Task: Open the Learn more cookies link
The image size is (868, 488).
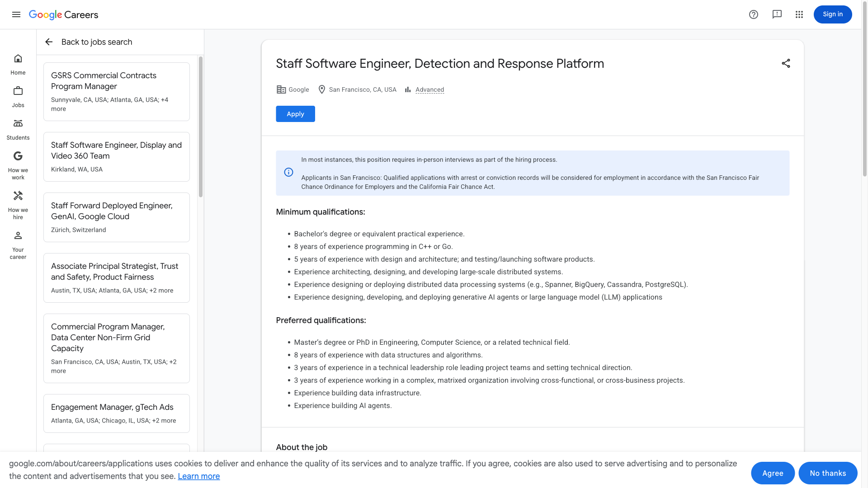Action: [x=199, y=476]
